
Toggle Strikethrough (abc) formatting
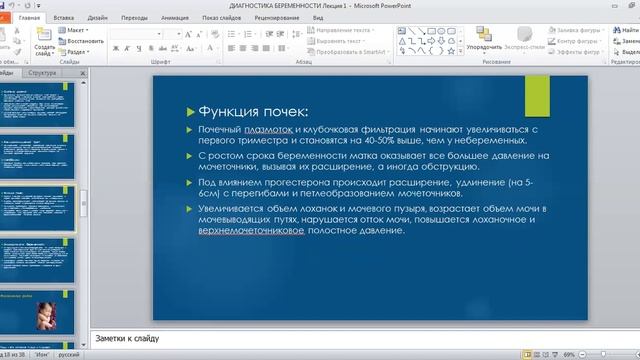pos(163,49)
